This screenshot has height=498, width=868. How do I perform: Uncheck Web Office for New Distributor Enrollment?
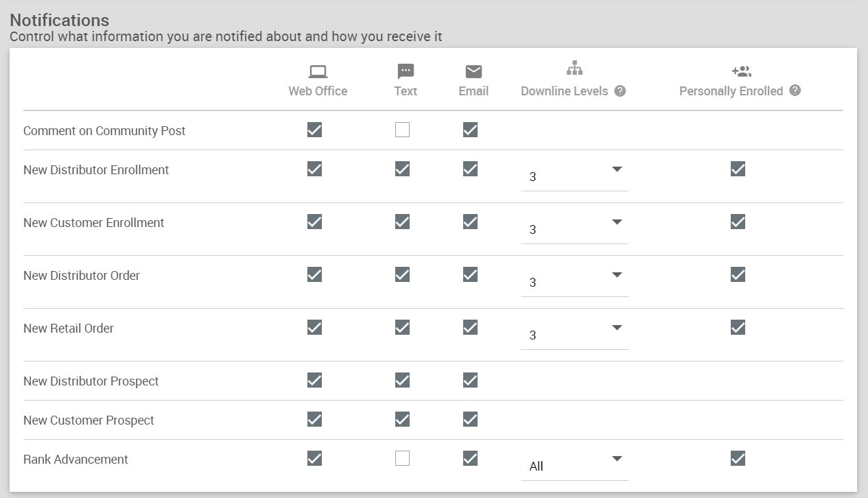click(314, 169)
